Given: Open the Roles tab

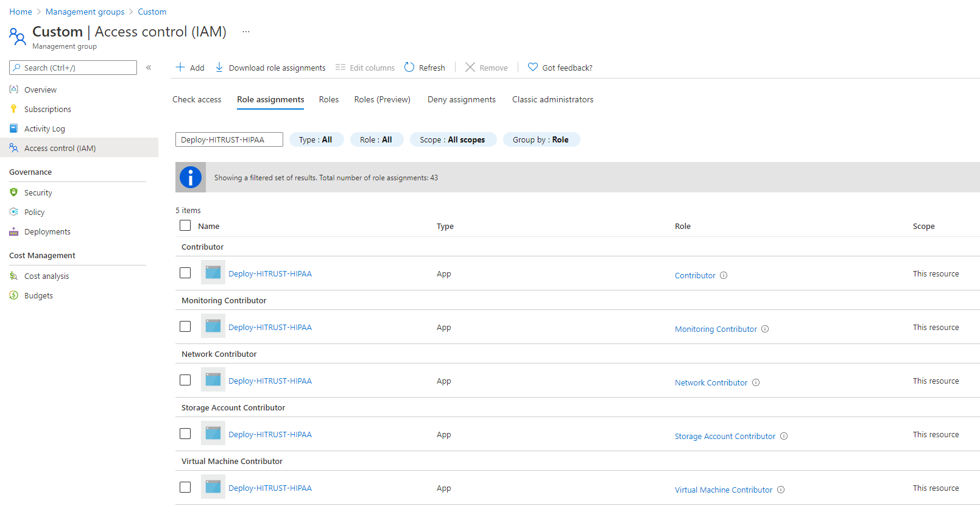Looking at the screenshot, I should 329,99.
